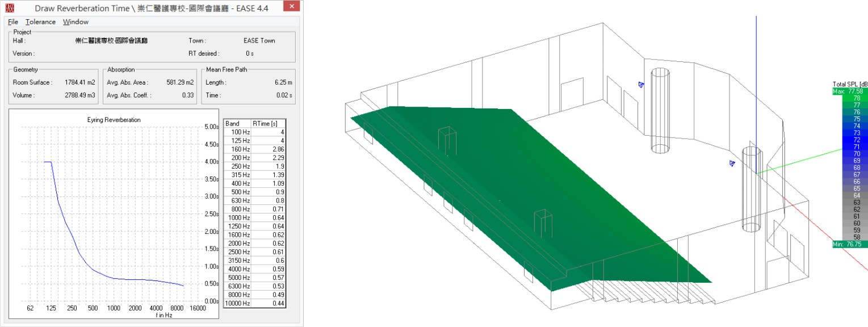
Task: Click the Town value EASE Town
Action: click(259, 41)
